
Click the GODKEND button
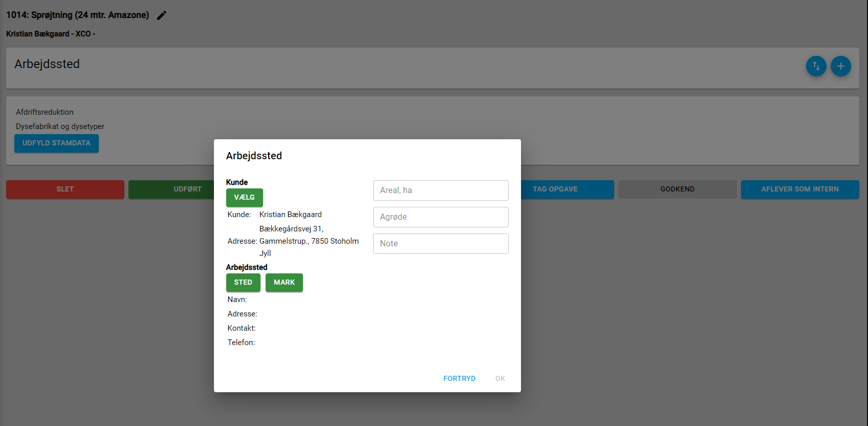(x=677, y=189)
